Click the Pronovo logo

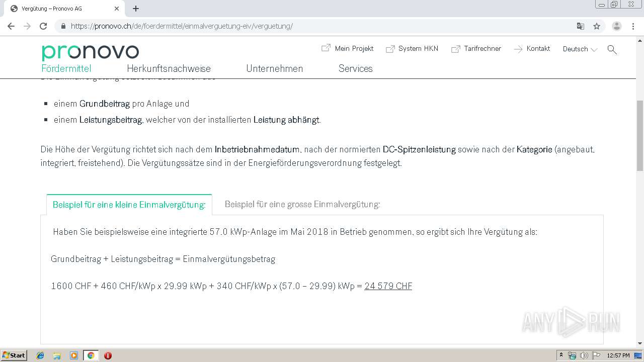coord(90,52)
